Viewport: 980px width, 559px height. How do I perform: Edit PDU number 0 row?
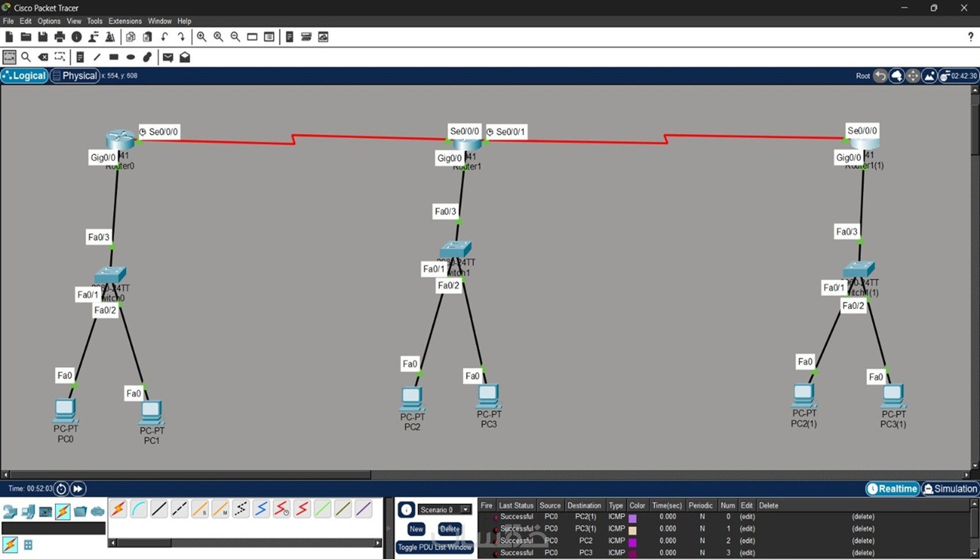pyautogui.click(x=747, y=517)
